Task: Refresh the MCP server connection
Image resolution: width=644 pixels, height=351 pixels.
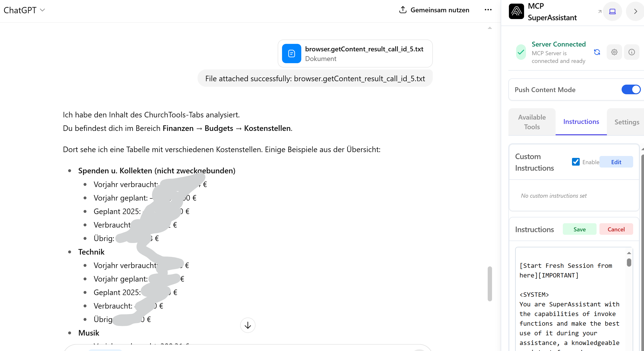Action: tap(597, 52)
